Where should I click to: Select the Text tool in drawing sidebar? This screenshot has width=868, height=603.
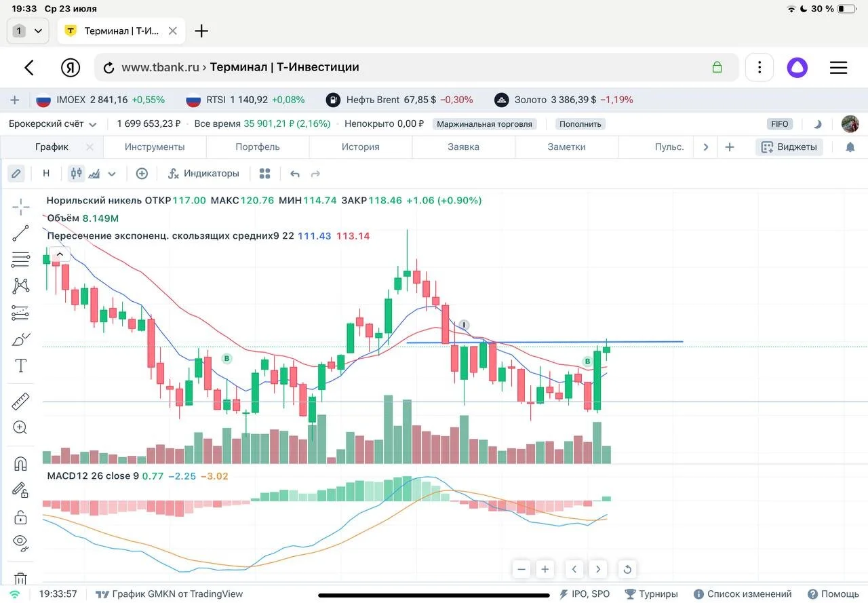(x=20, y=366)
